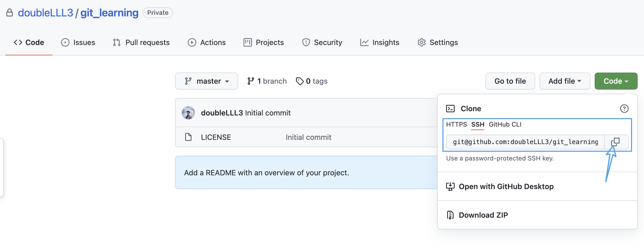This screenshot has width=644, height=250.
Task: Click the branch icon beside 1 branch
Action: point(251,81)
